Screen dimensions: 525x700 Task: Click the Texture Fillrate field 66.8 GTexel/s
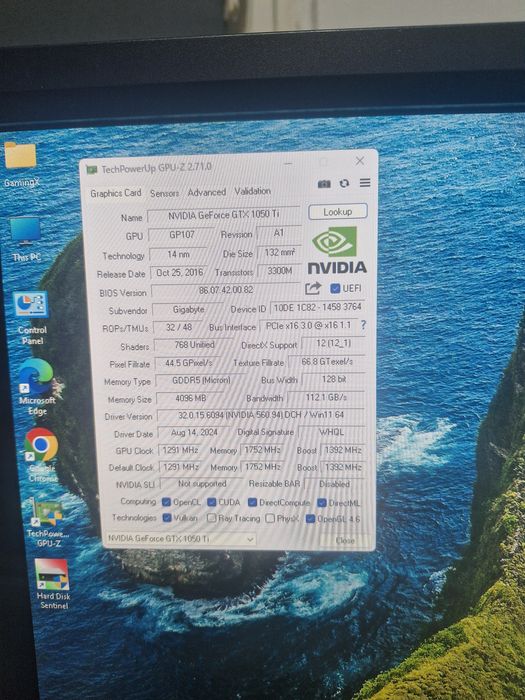click(327, 362)
